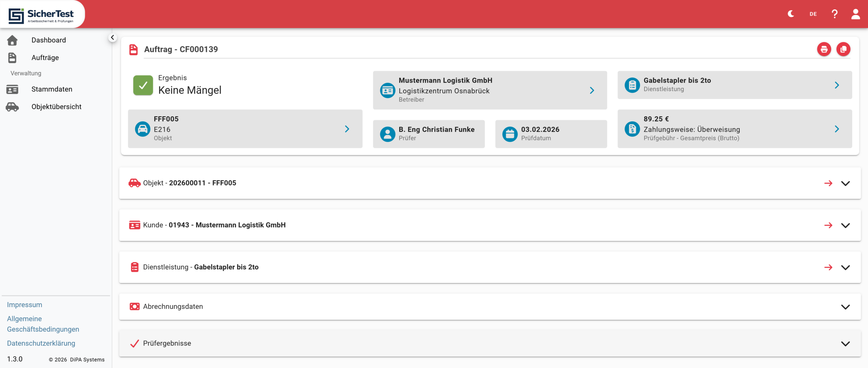Open the Impressum link
868x368 pixels.
[24, 305]
